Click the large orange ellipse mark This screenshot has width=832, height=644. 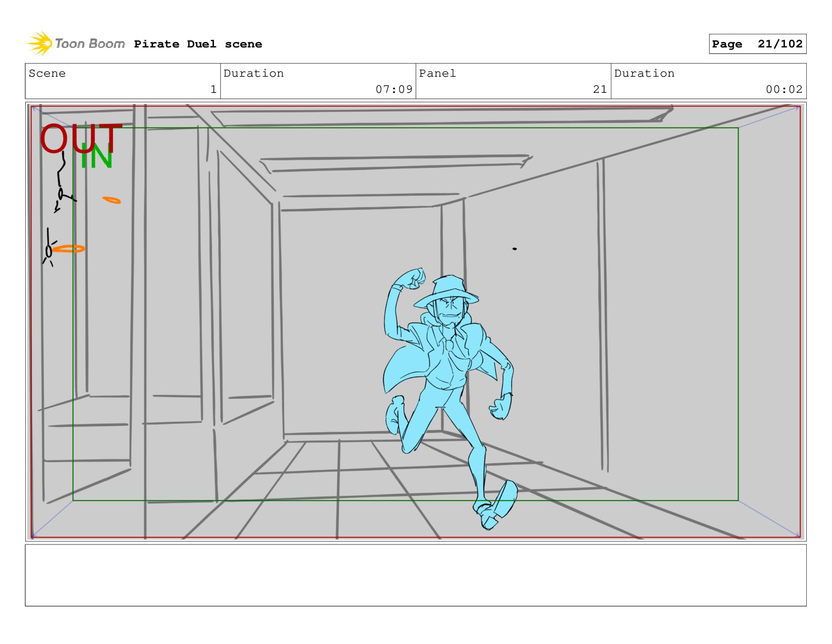pyautogui.click(x=69, y=249)
